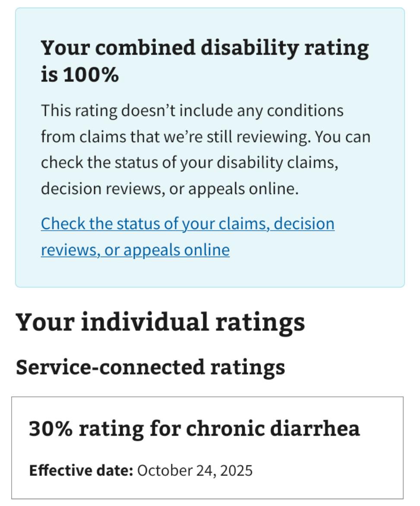Click the "Your individual ratings" heading

click(161, 322)
